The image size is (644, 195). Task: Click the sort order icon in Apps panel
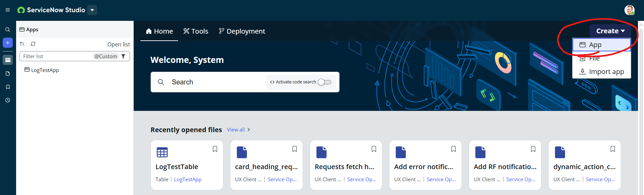[22, 44]
